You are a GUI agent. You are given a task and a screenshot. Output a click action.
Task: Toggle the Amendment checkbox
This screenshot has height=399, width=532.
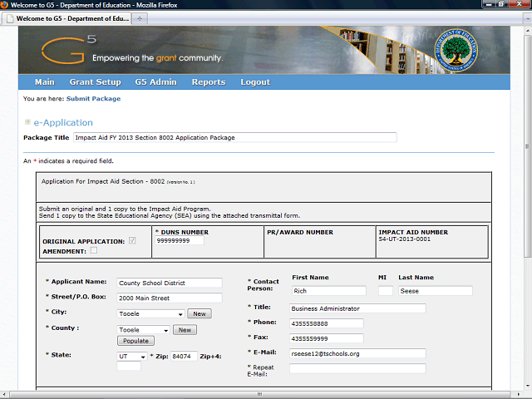pyautogui.click(x=93, y=249)
